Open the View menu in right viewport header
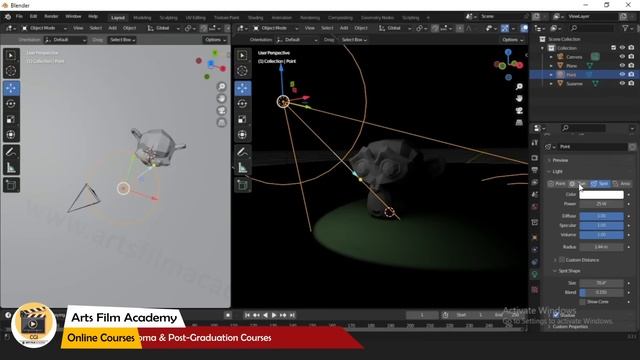 [310, 28]
